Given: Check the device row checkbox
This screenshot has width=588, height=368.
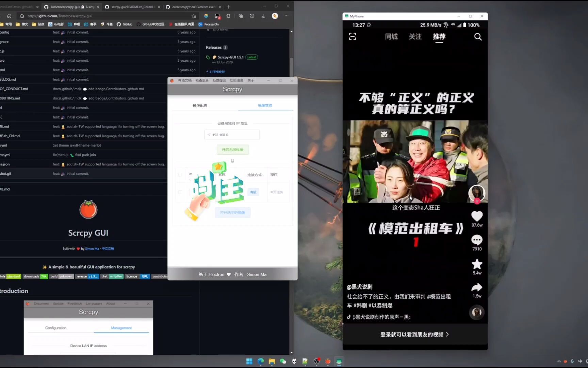Looking at the screenshot, I should click(x=180, y=192).
